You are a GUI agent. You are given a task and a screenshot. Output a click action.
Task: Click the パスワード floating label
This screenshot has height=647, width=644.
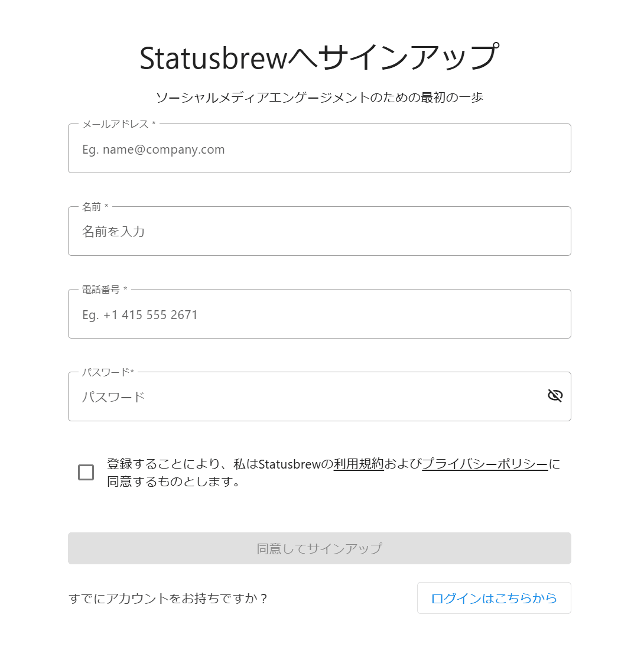(108, 372)
